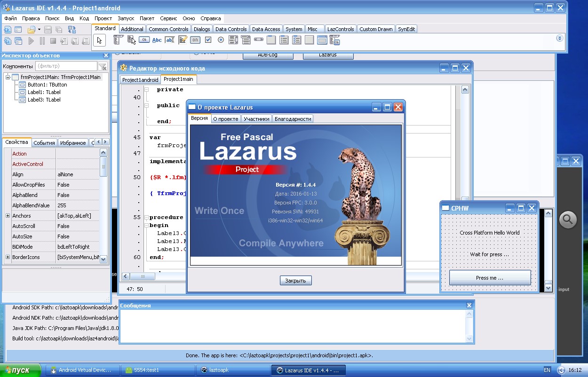Pick the TCheckBox component from palette
588x377 pixels.
(208, 40)
